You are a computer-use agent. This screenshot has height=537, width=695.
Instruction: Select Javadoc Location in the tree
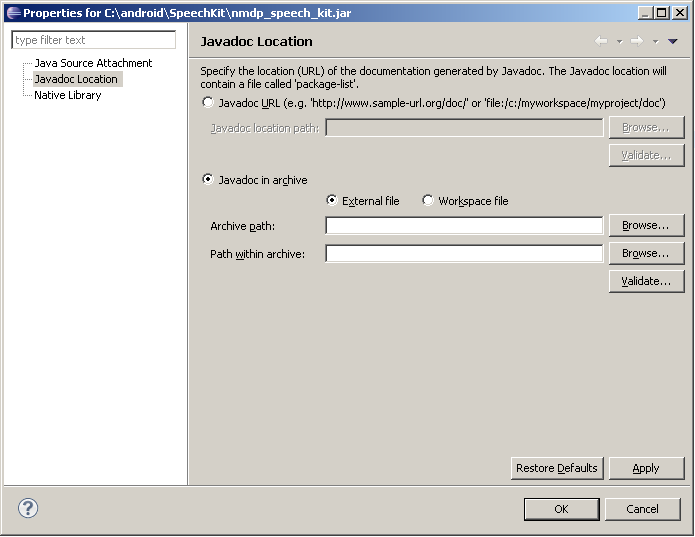click(76, 79)
